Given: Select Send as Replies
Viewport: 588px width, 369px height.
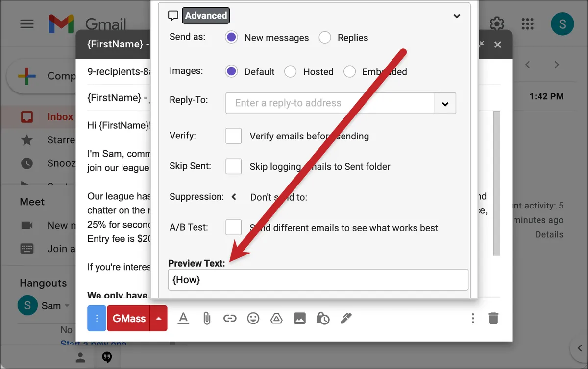Looking at the screenshot, I should (325, 38).
